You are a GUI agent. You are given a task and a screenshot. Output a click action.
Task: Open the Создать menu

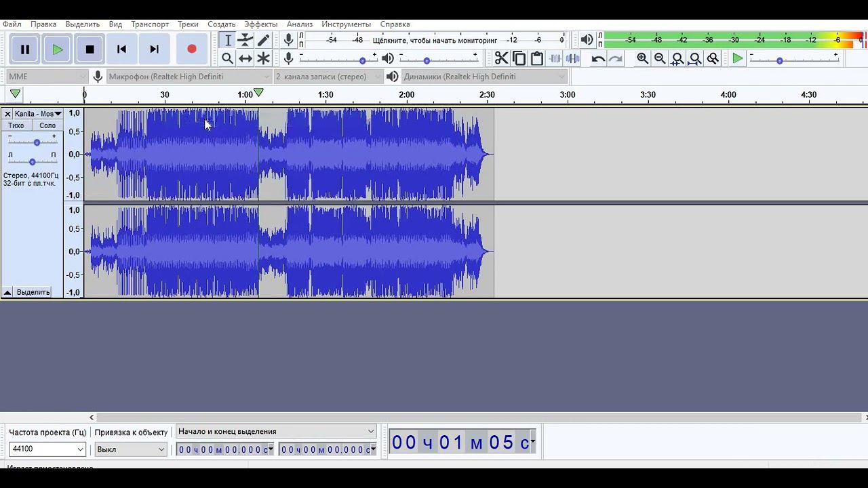[222, 24]
